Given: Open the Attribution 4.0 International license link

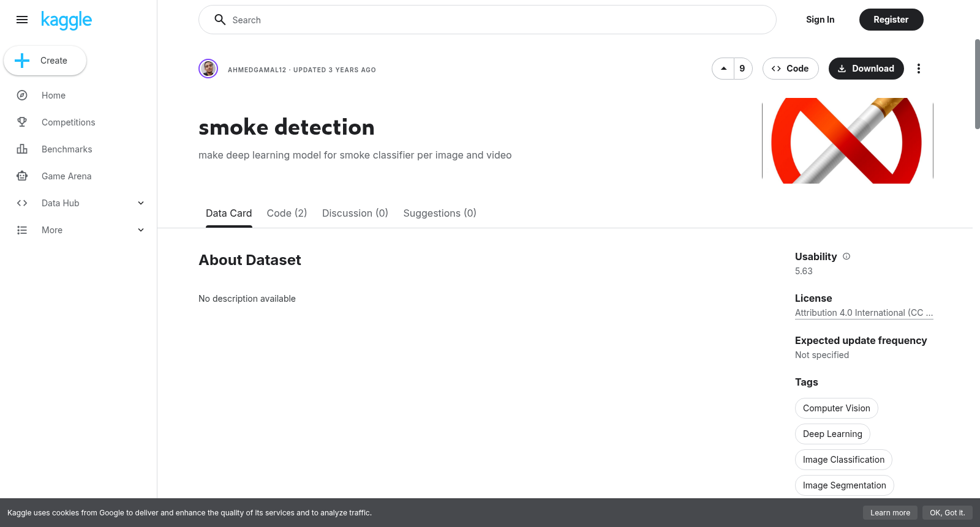Looking at the screenshot, I should [x=864, y=313].
